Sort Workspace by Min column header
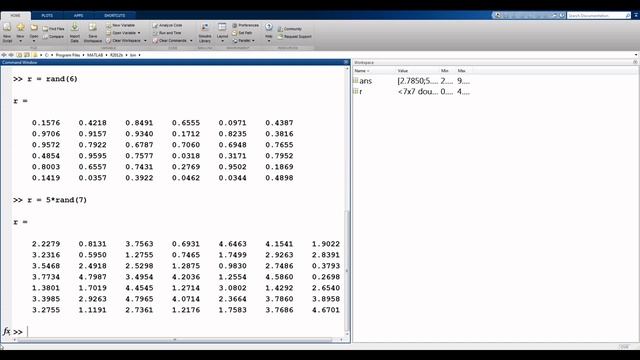This screenshot has height=360, width=640. pyautogui.click(x=447, y=71)
